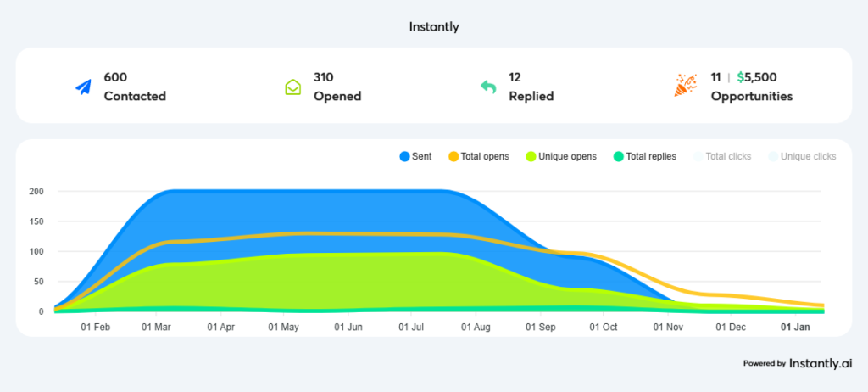Click the 01 Feb axis label
Viewport: 868px width, 392px height.
[95, 328]
